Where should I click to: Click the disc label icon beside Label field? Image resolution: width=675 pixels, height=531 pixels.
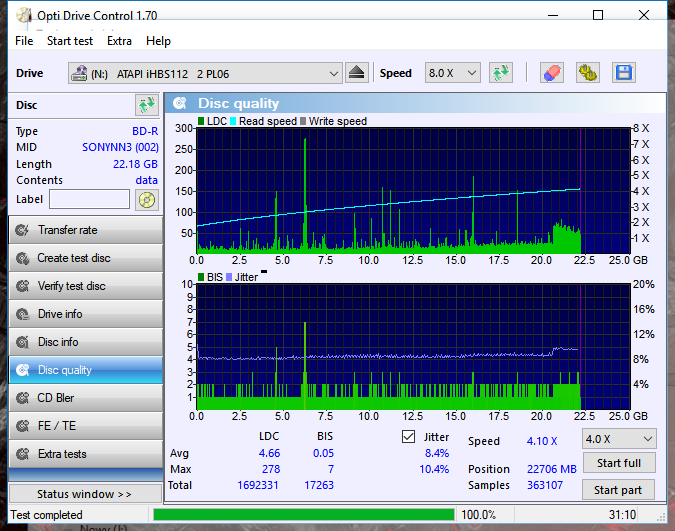(x=147, y=200)
